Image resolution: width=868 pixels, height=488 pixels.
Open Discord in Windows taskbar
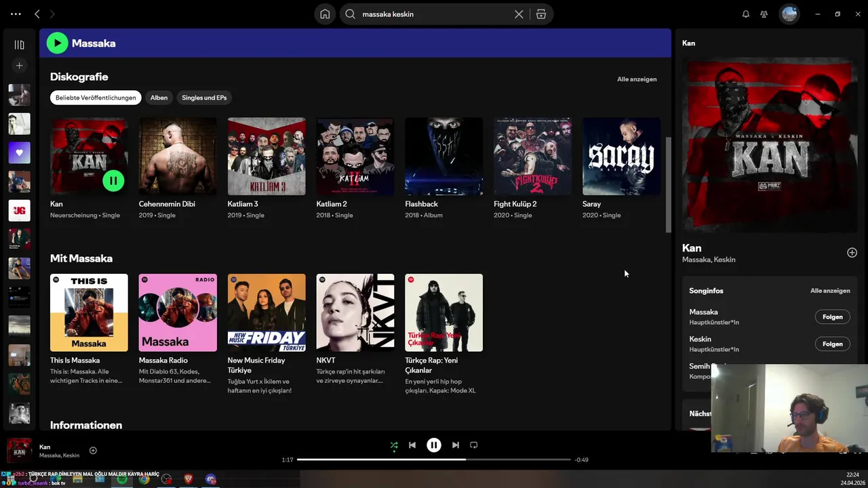coord(211,479)
